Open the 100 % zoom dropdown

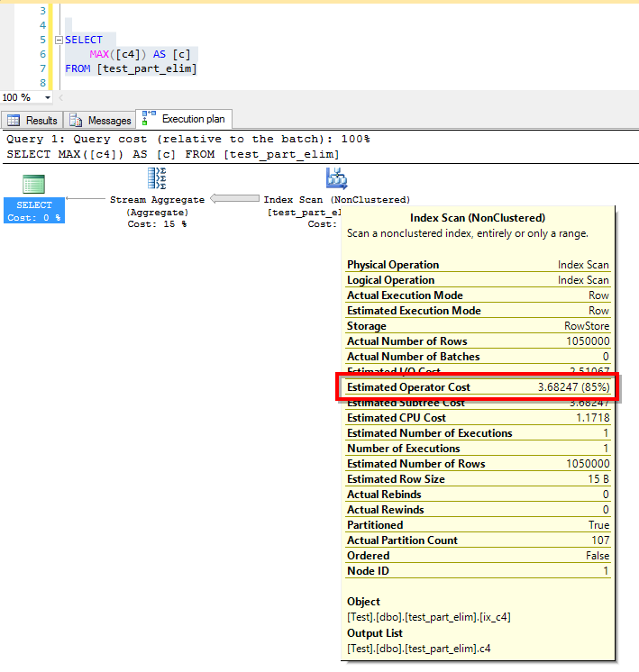pos(48,97)
